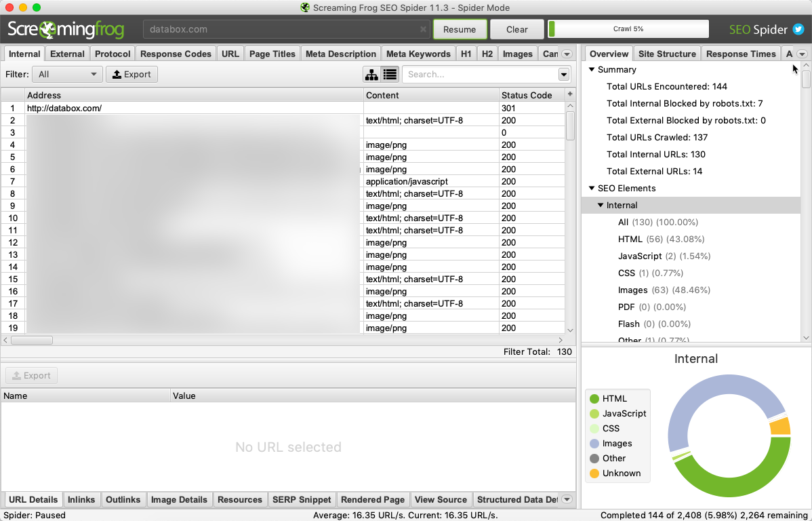Collapse the SEO Elements section
Image resolution: width=812 pixels, height=521 pixels.
click(x=592, y=188)
